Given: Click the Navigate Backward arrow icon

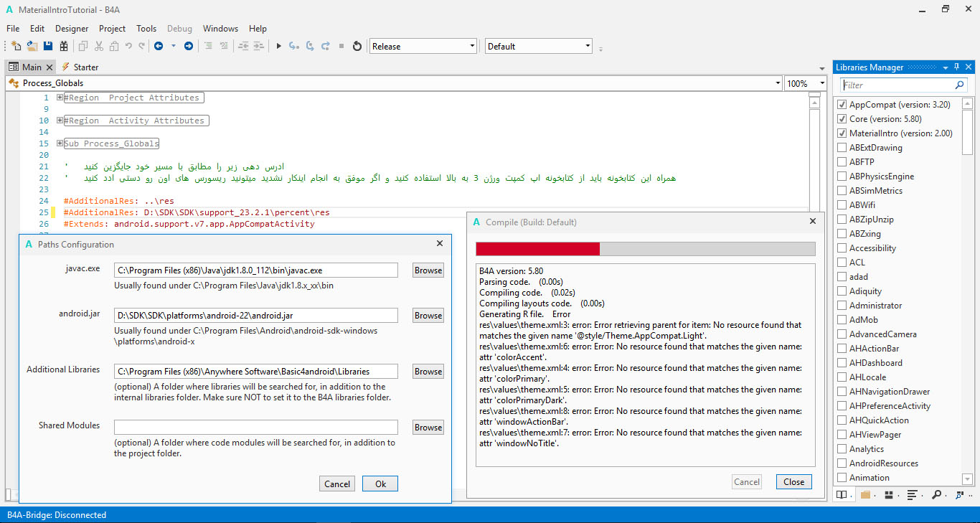Looking at the screenshot, I should coord(159,46).
